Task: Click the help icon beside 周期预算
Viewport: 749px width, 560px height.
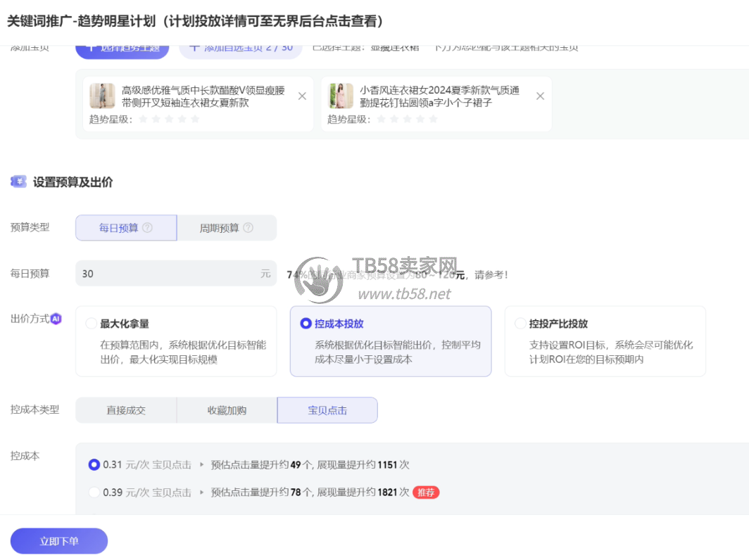Action: (x=248, y=228)
